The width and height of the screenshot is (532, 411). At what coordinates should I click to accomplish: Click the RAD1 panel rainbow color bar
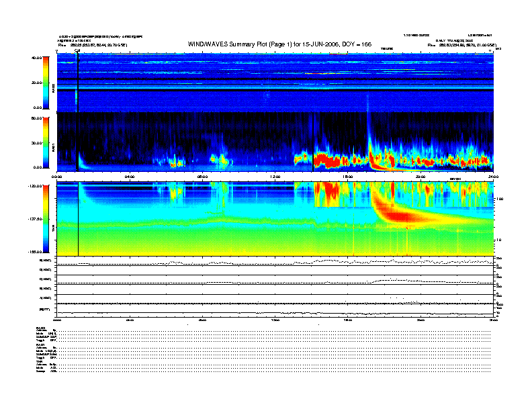(x=46, y=143)
